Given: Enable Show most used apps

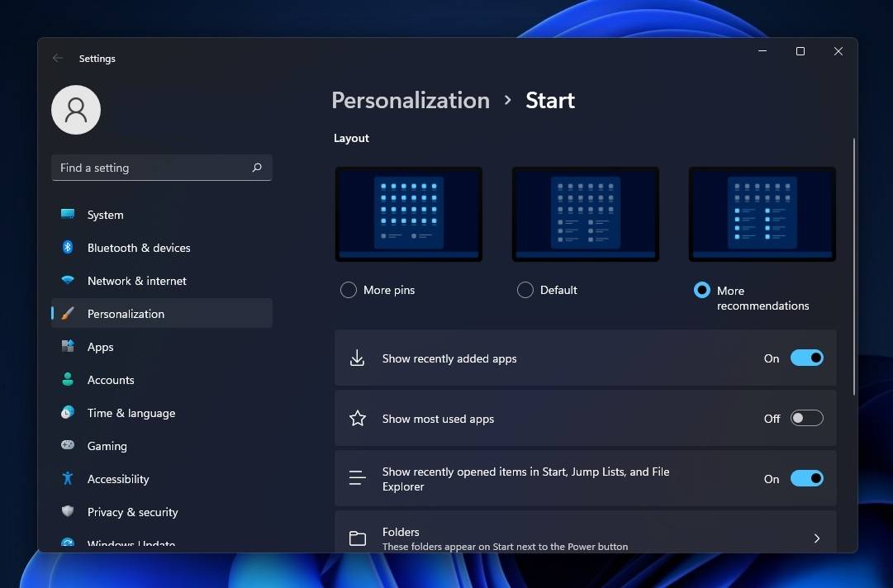Looking at the screenshot, I should tap(806, 418).
